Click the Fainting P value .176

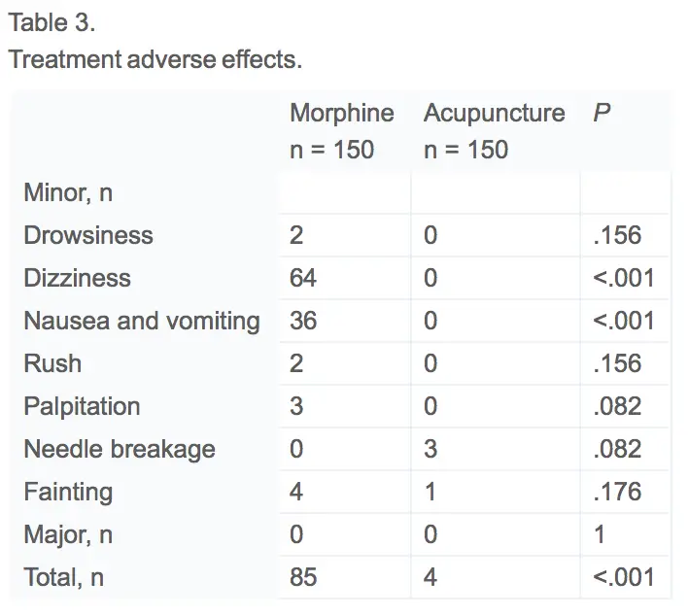[617, 492]
